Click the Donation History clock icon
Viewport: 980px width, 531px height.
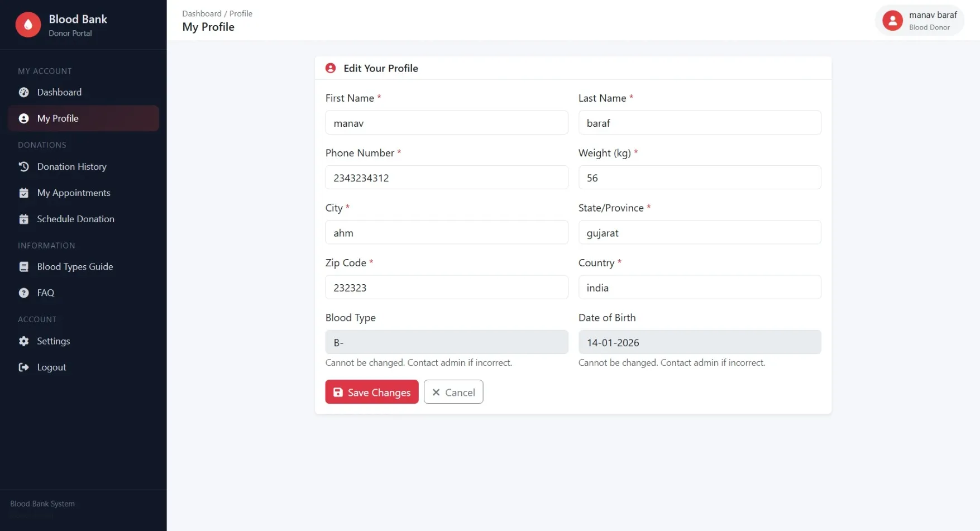(23, 166)
